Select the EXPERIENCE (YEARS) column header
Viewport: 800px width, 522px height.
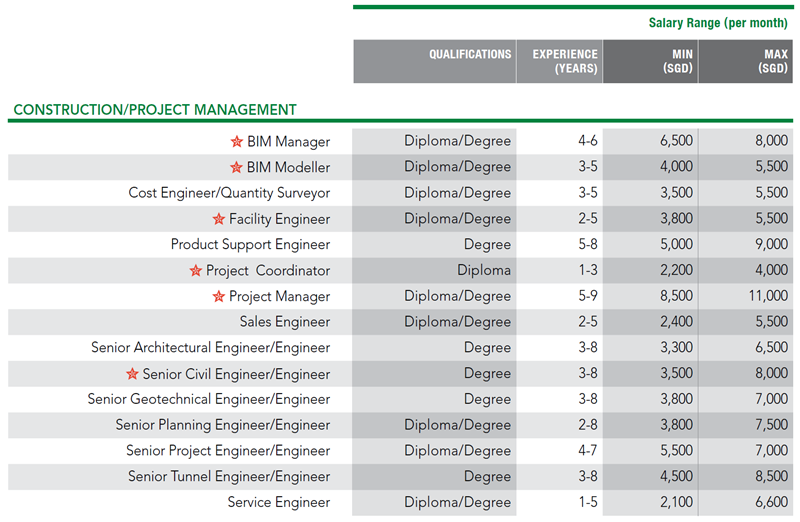[x=565, y=61]
